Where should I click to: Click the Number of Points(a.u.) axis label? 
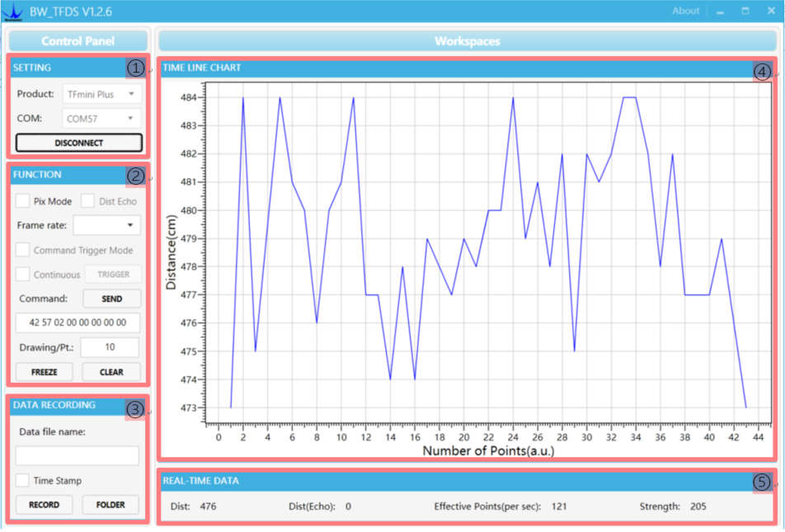click(x=489, y=451)
